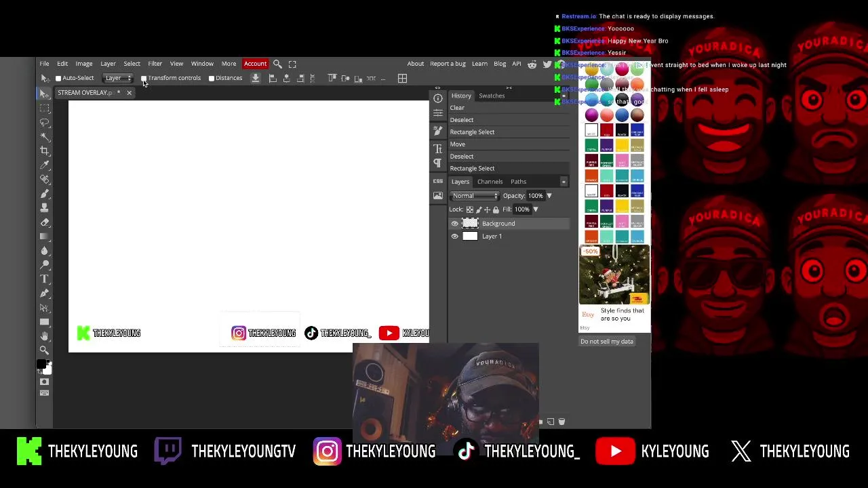The height and width of the screenshot is (488, 868).
Task: Delete layer with the trash icon
Action: pyautogui.click(x=561, y=422)
